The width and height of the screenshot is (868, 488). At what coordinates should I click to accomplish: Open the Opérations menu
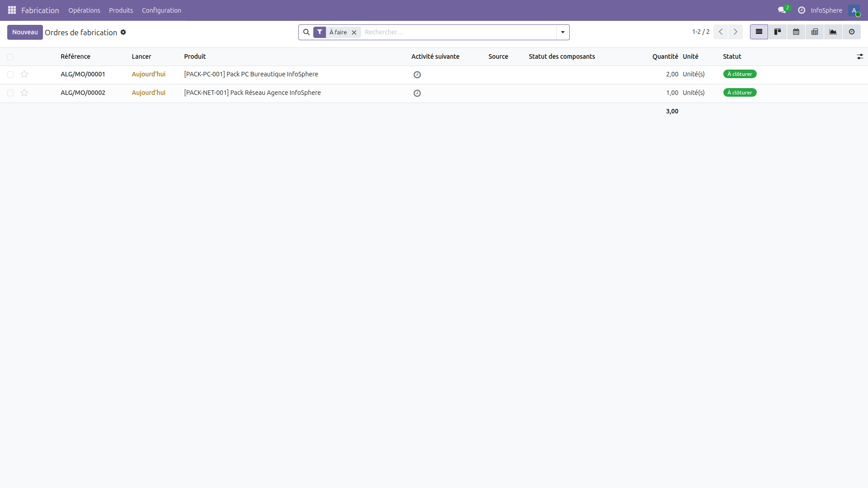[84, 10]
